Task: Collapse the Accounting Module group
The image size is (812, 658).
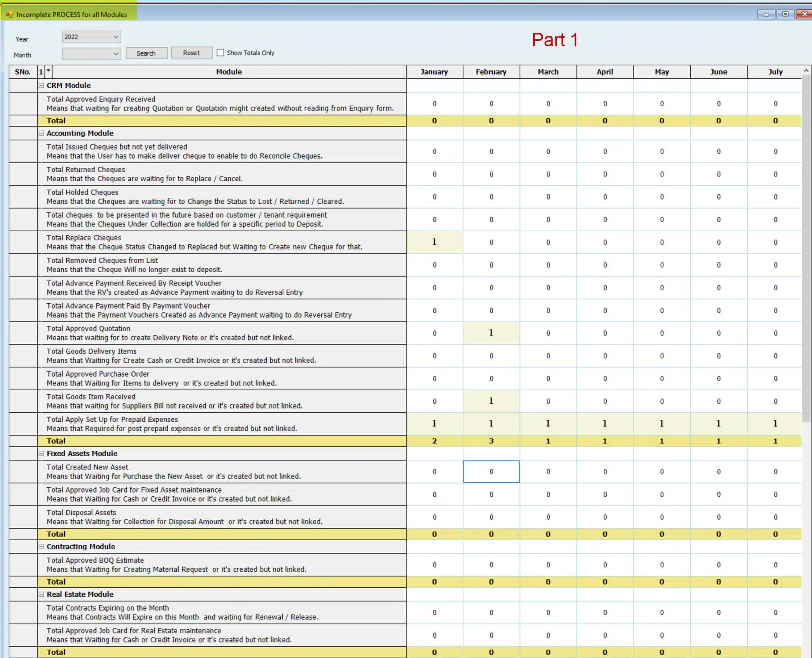Action: (41, 133)
